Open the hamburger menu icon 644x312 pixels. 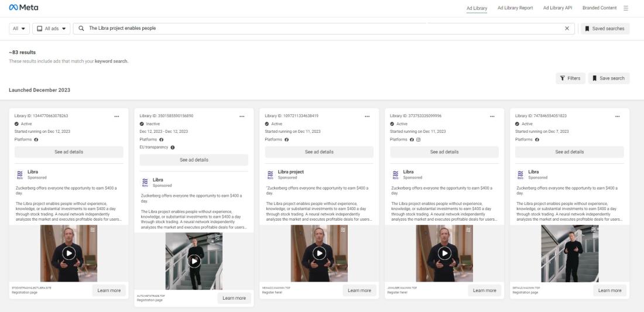(625, 8)
